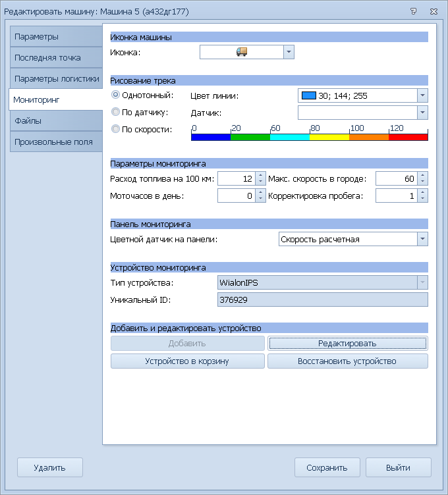This screenshot has height=495, width=448.
Task: Click the Выйти button
Action: [399, 467]
